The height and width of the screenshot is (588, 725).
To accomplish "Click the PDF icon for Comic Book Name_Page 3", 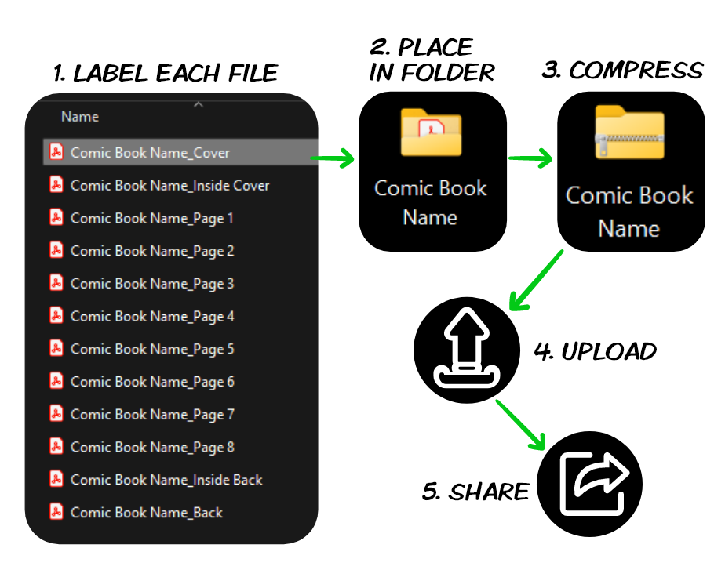I will [56, 283].
